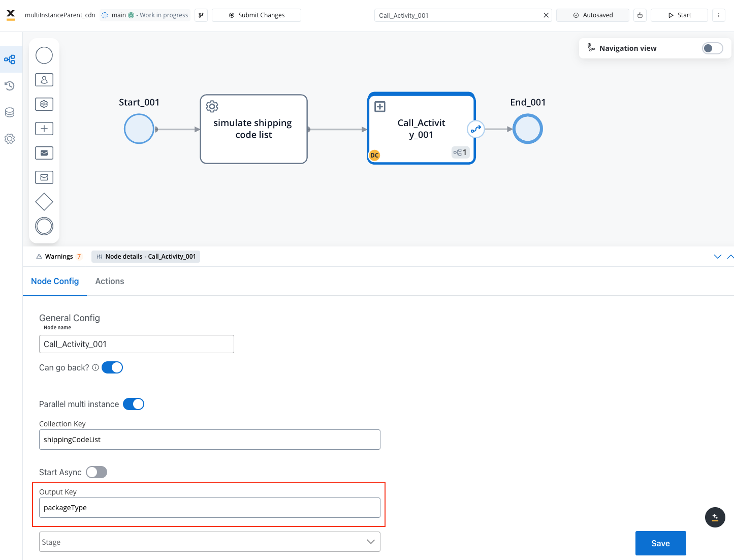The image size is (734, 560).
Task: Open the three-dot more options menu
Action: click(719, 15)
